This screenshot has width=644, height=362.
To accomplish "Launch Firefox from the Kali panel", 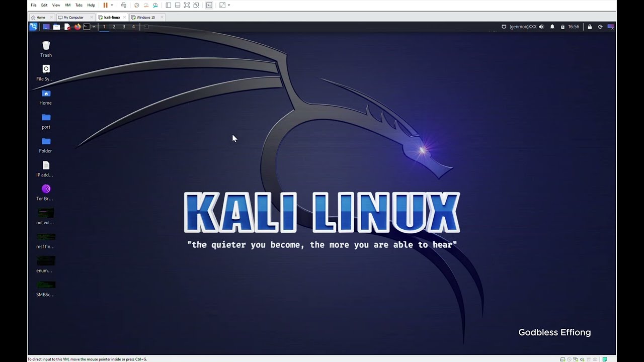I will [x=77, y=27].
